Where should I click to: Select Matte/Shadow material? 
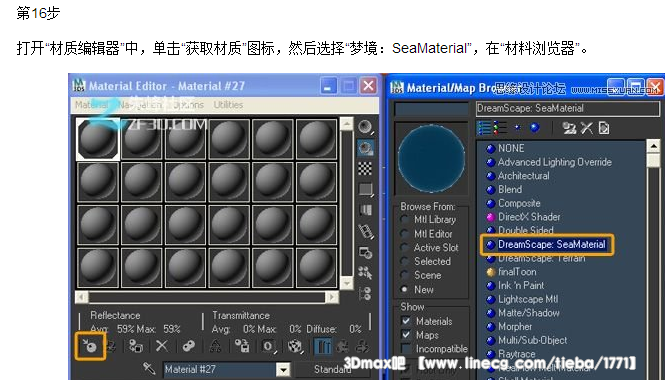tap(528, 313)
